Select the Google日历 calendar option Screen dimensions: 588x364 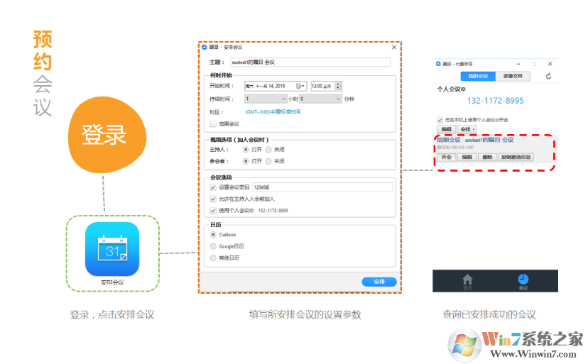(213, 246)
